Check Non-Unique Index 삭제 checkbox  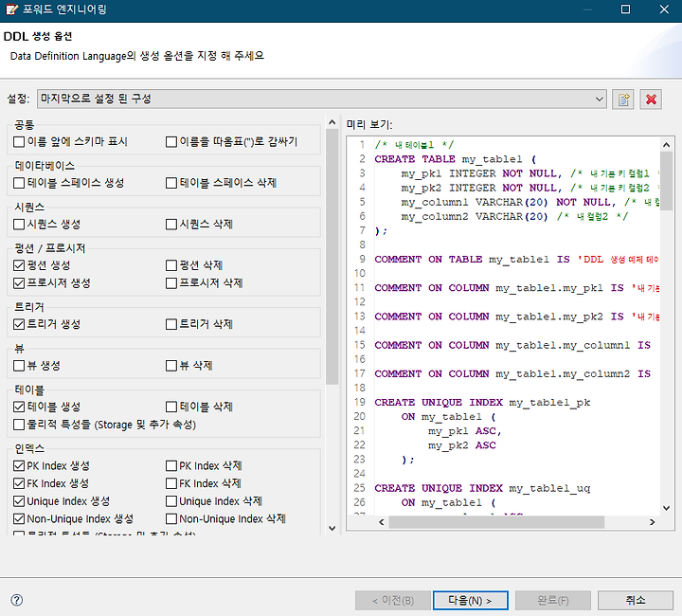coord(171,519)
